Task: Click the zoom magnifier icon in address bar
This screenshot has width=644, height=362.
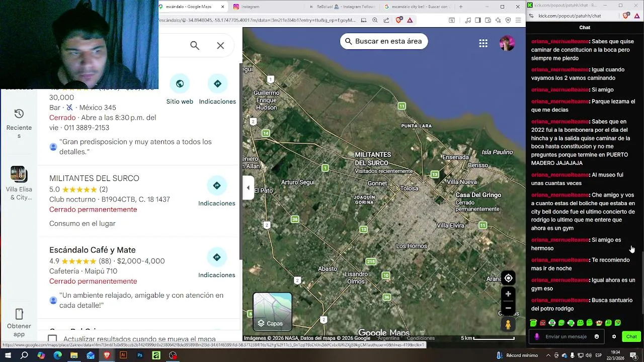Action: [375, 20]
